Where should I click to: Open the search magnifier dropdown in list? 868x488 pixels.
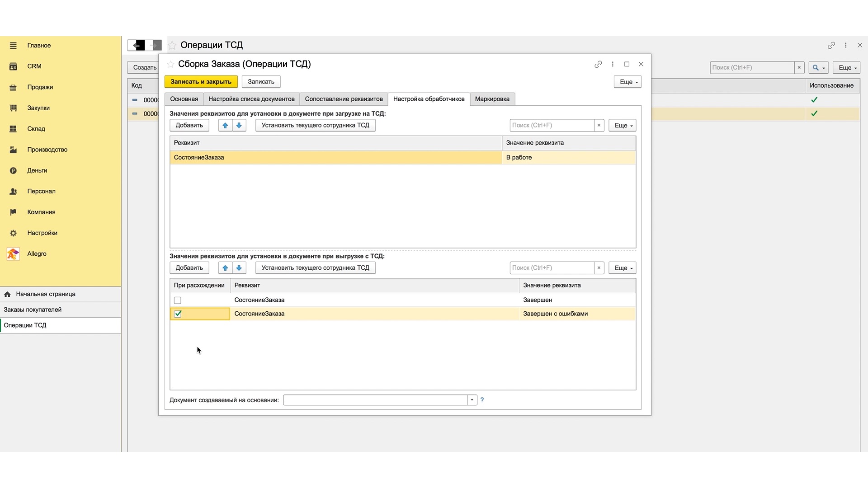tap(818, 67)
